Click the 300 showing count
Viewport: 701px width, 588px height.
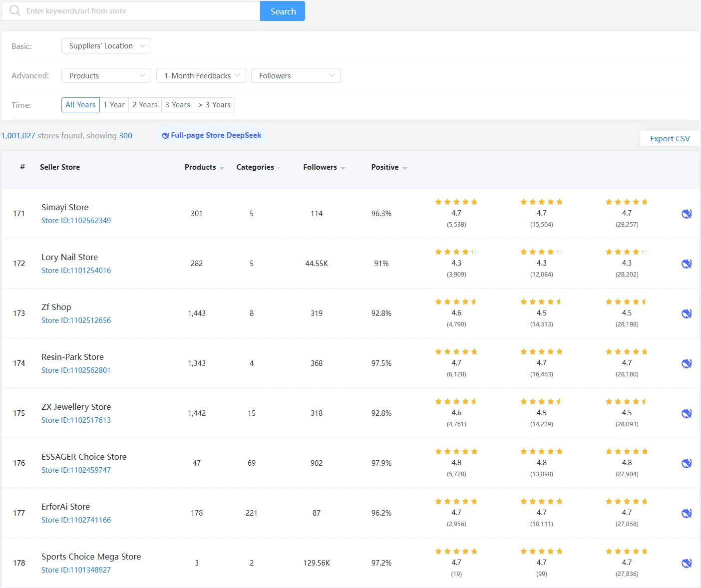[x=126, y=135]
